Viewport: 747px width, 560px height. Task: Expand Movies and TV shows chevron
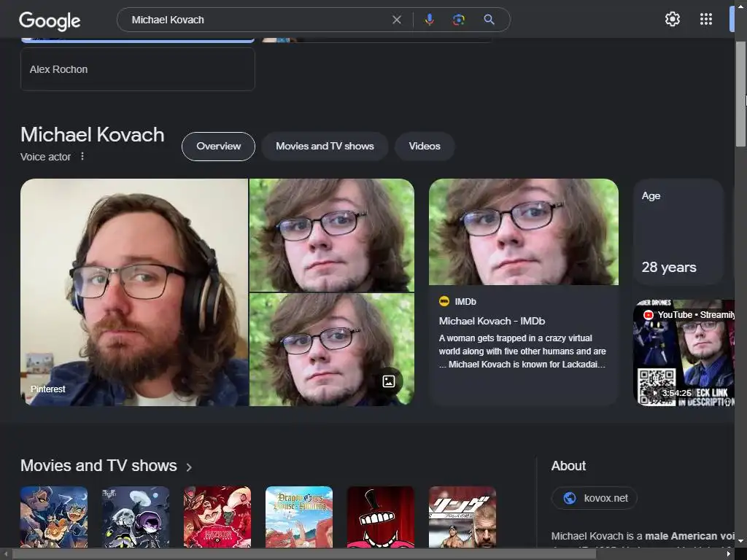click(189, 467)
